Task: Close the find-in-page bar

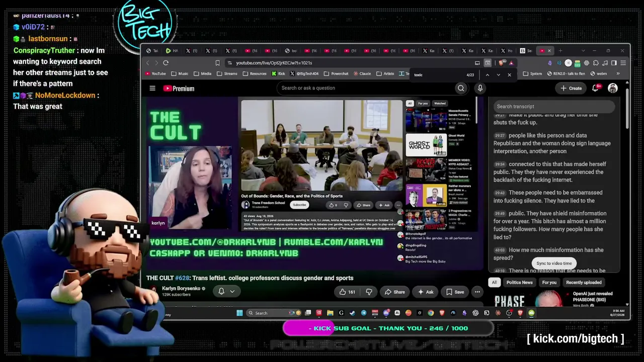Action: pos(509,75)
